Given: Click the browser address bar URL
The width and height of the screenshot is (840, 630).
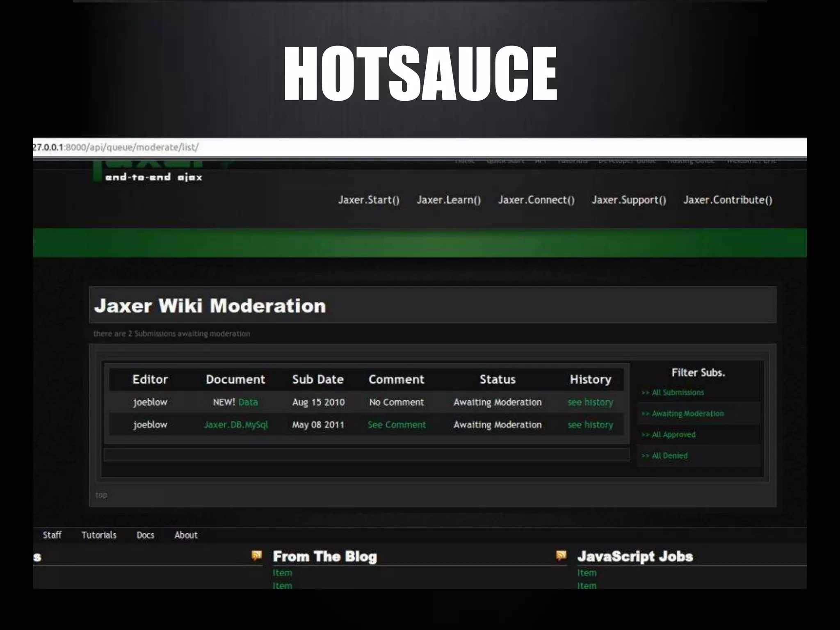Looking at the screenshot, I should pyautogui.click(x=116, y=147).
